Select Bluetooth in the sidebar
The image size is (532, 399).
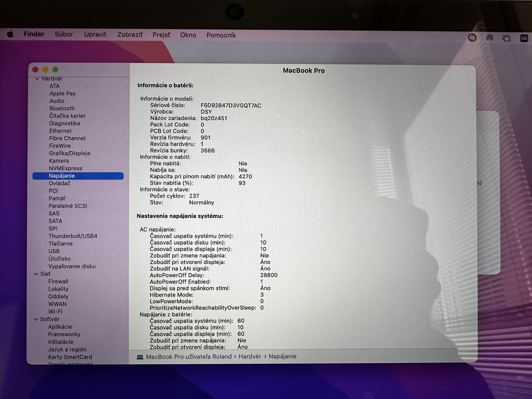(x=62, y=108)
